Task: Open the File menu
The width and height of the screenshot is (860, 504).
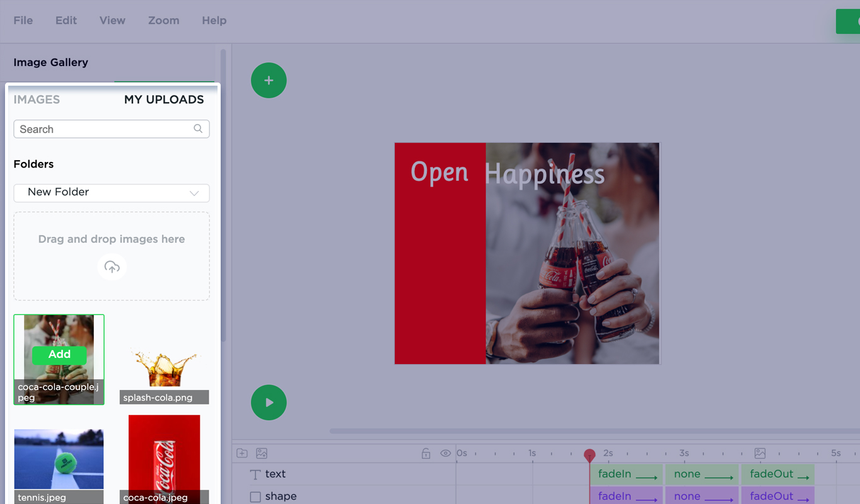Action: pyautogui.click(x=23, y=20)
